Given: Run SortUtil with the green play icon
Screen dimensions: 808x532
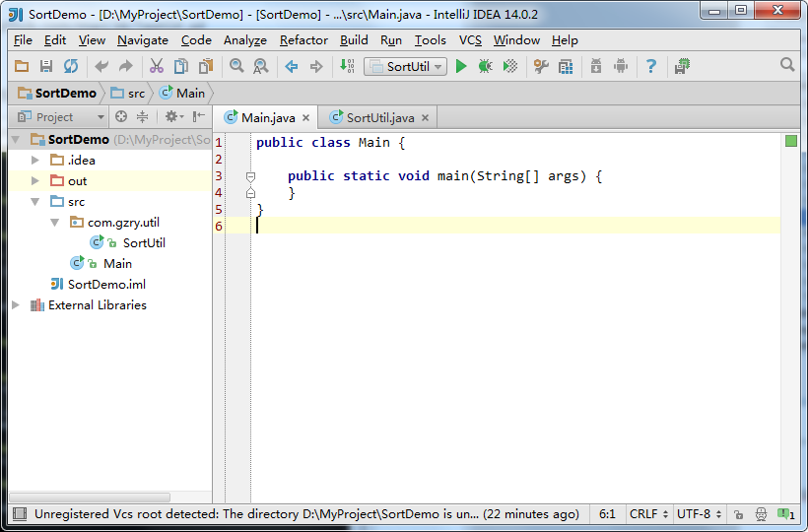Looking at the screenshot, I should (461, 66).
